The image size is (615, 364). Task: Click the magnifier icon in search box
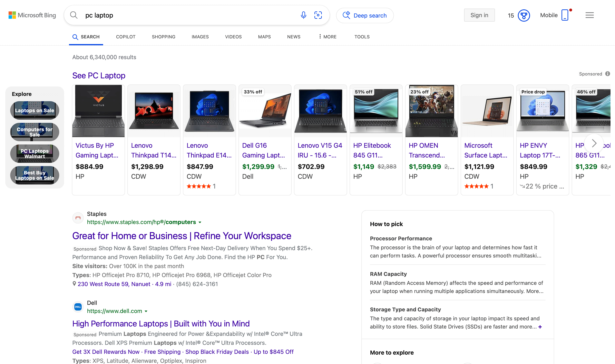(x=74, y=15)
